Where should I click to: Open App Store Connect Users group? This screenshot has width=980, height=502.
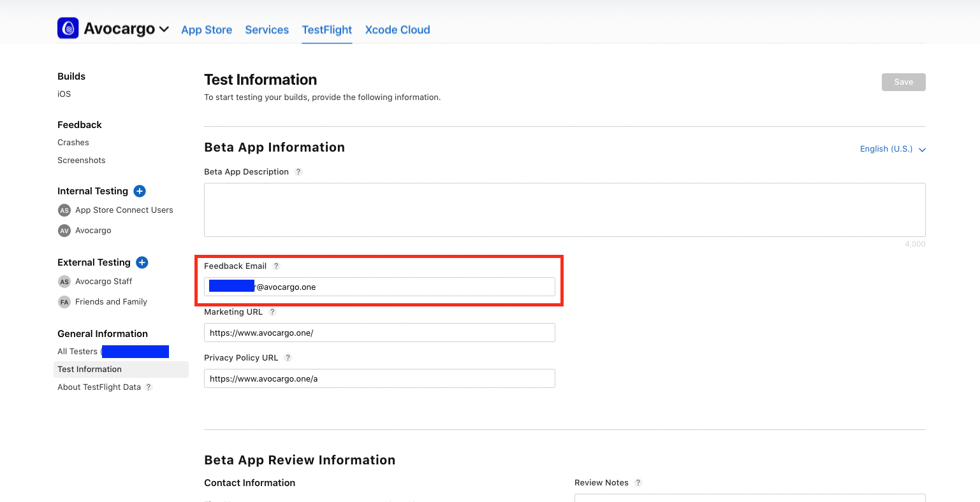[x=124, y=210]
